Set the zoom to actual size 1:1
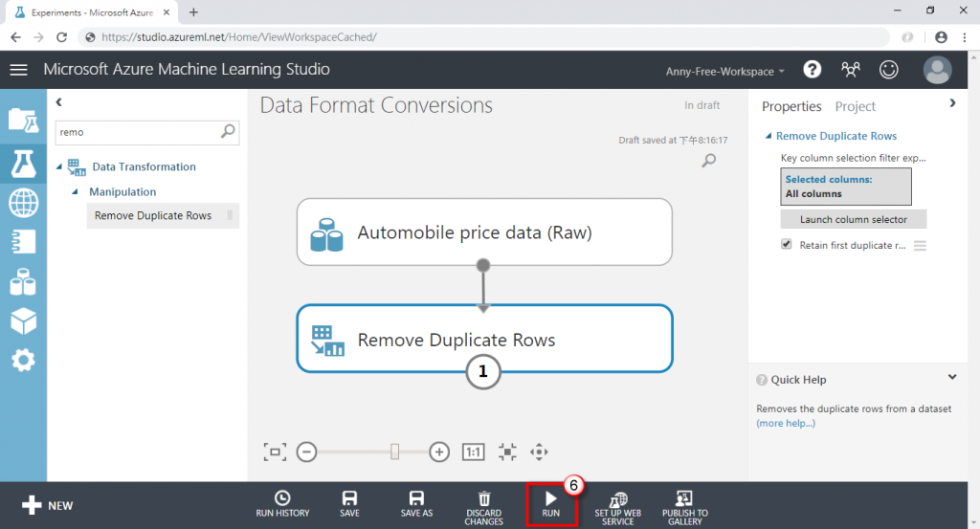This screenshot has height=529, width=980. point(473,452)
